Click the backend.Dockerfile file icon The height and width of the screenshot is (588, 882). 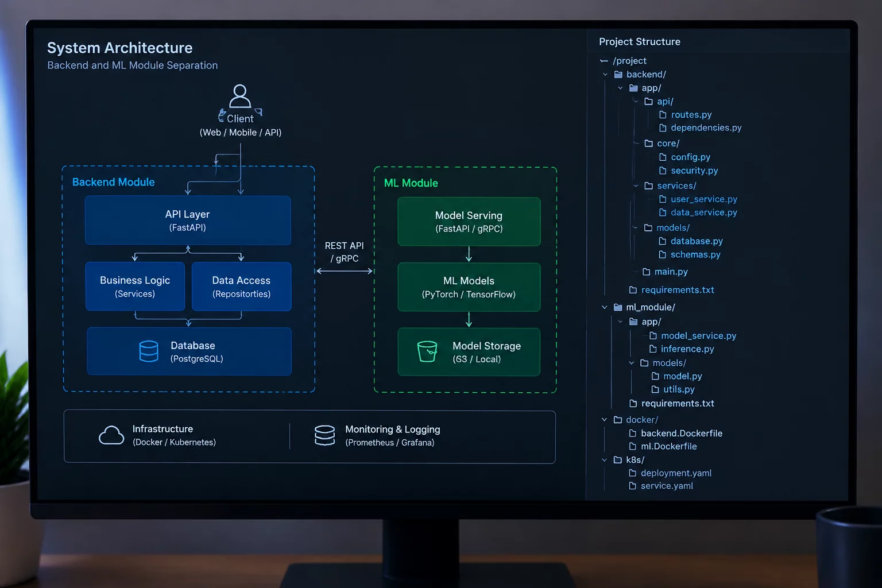tap(633, 434)
